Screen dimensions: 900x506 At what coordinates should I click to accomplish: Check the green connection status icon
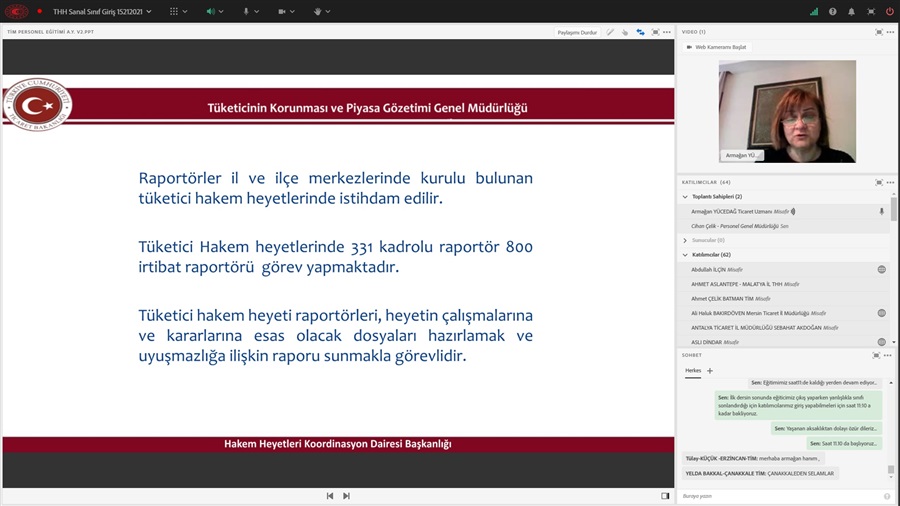click(814, 11)
